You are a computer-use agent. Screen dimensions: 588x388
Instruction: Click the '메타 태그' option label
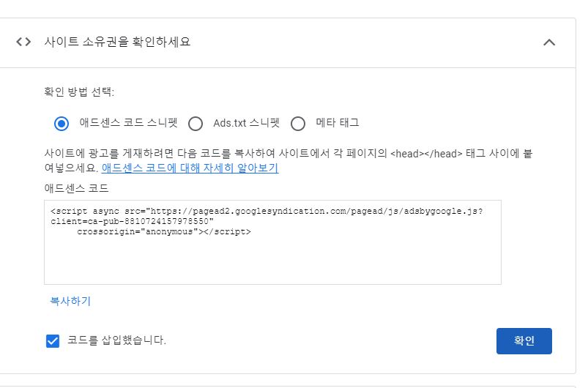pos(338,122)
